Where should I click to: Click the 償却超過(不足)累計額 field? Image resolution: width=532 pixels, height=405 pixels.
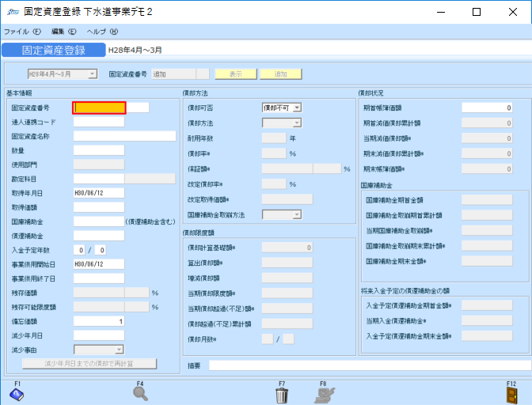click(287, 324)
